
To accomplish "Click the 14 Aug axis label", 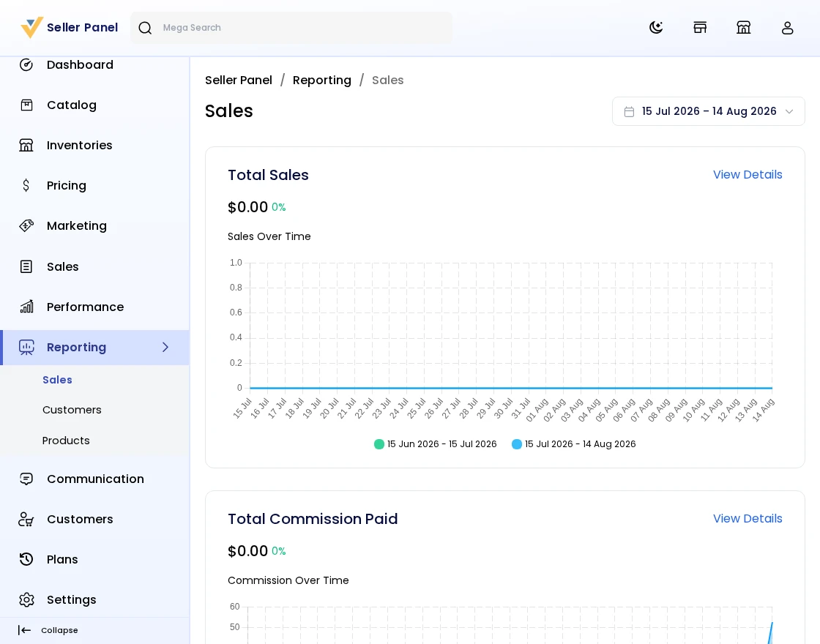I will [x=763, y=410].
